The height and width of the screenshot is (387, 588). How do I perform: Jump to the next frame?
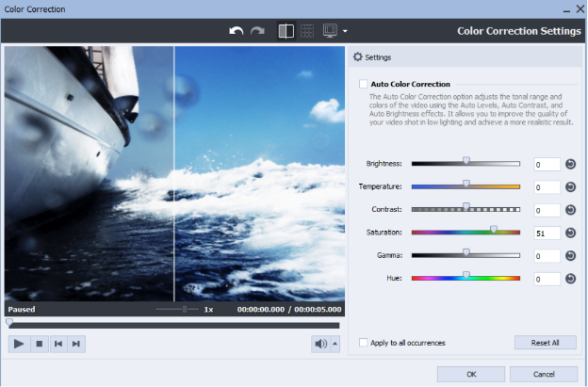coord(76,344)
